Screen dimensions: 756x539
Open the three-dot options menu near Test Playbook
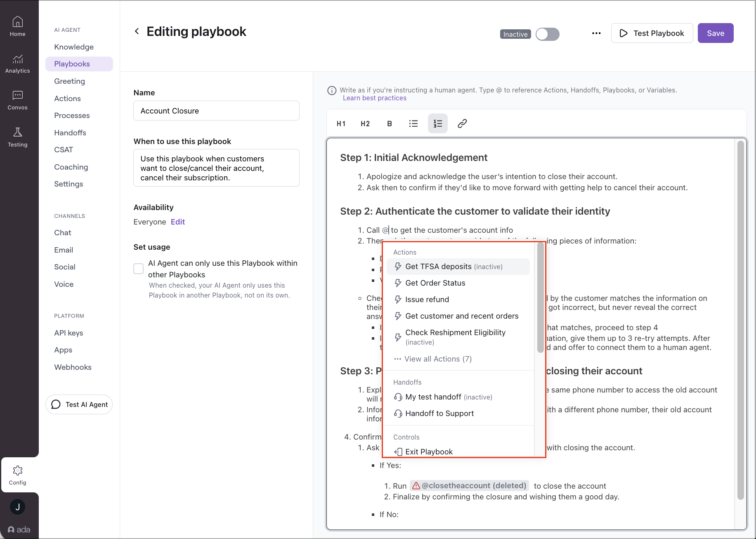pos(596,33)
